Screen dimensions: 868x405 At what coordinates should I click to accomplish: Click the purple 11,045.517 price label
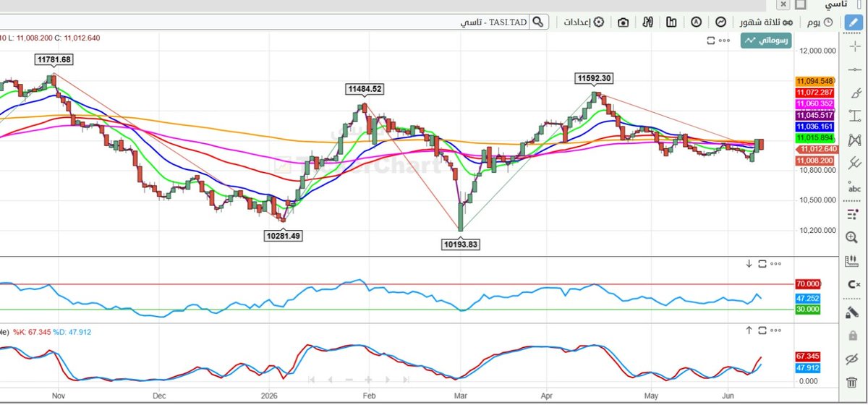pyautogui.click(x=815, y=116)
